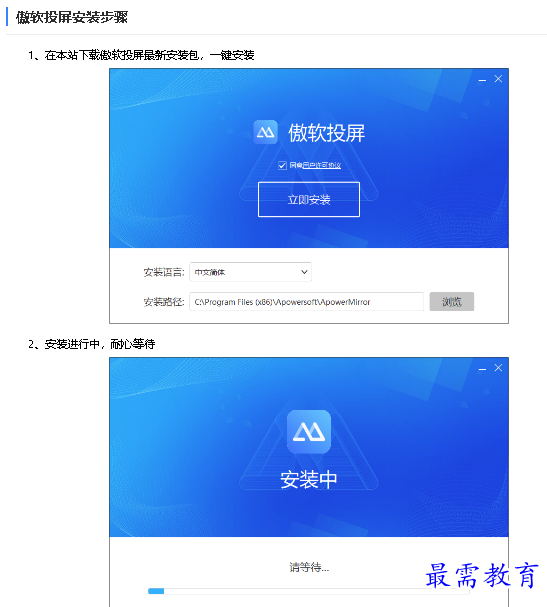The image size is (547, 607).
Task: Click the 立即安装 install button
Action: 309,199
